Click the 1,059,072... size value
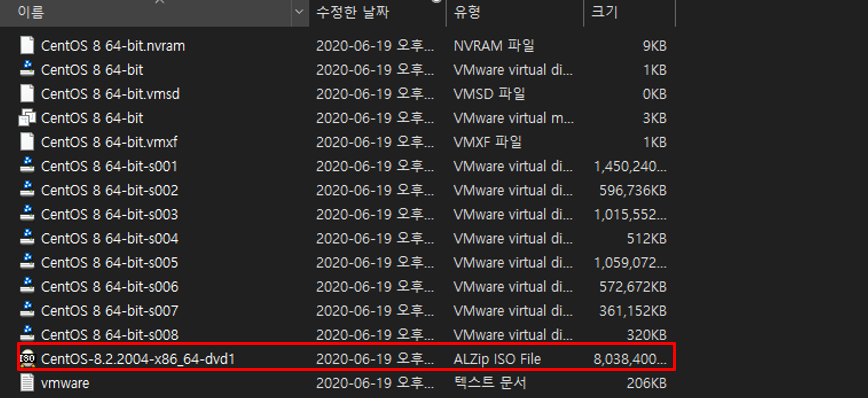The height and width of the screenshot is (398, 868). click(x=630, y=262)
